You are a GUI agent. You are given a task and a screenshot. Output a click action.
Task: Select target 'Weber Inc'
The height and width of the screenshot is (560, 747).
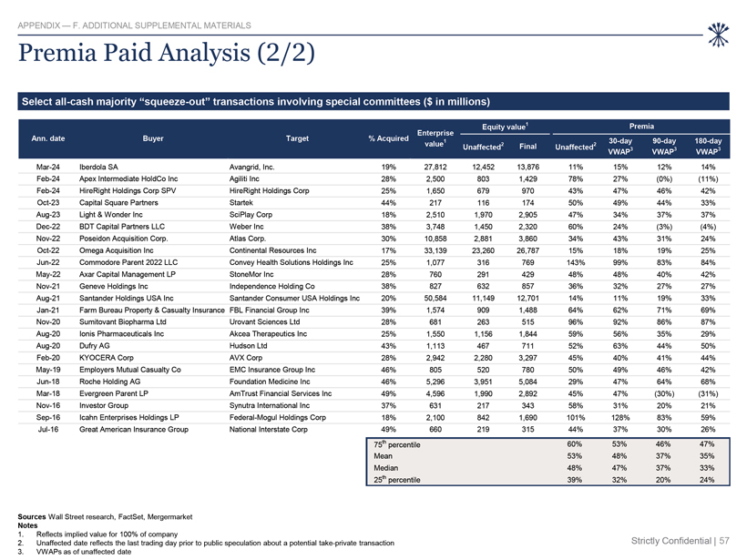246,227
